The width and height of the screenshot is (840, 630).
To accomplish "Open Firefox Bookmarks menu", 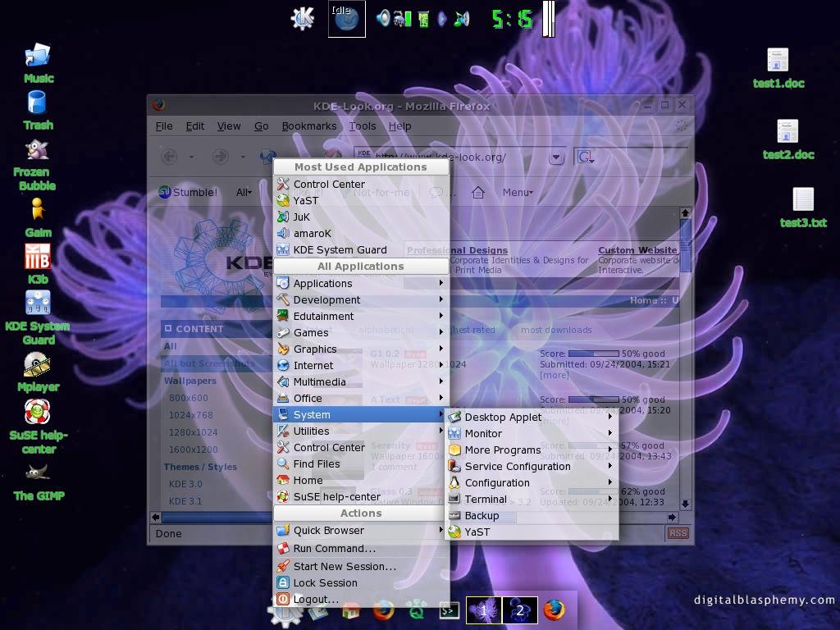I will [x=309, y=126].
